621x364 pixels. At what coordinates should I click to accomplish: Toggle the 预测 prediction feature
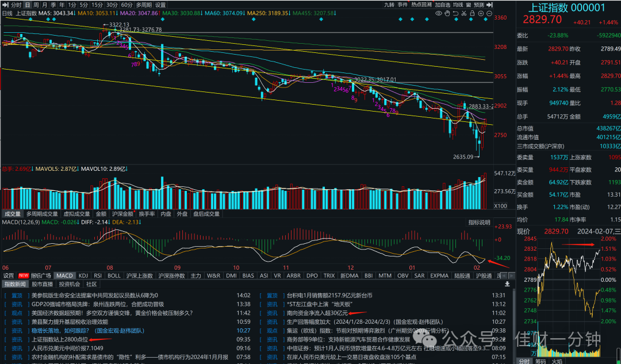tap(479, 5)
